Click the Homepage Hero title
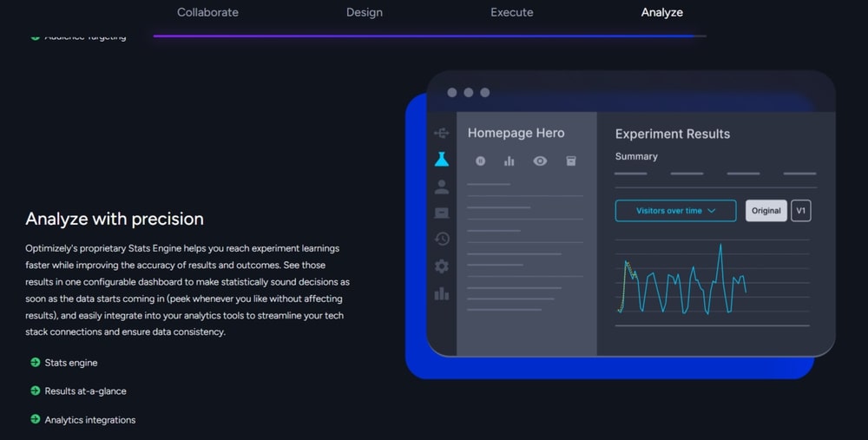This screenshot has height=440, width=868. [x=516, y=133]
